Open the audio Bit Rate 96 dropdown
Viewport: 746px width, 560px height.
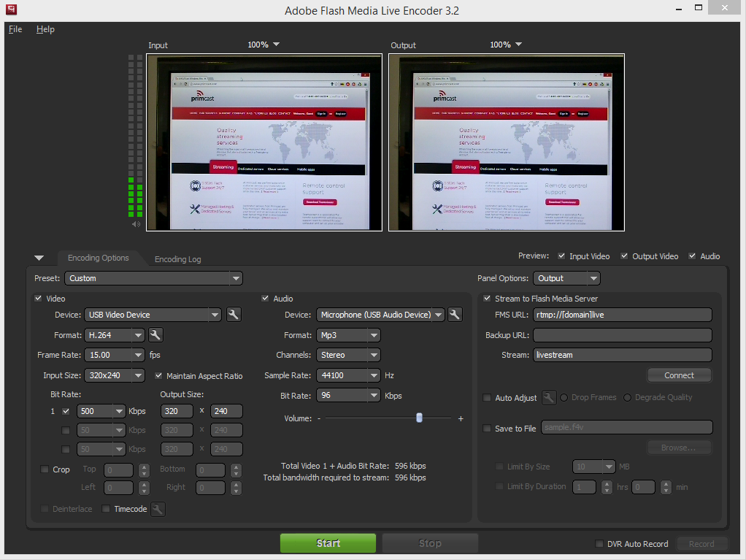[x=348, y=396]
